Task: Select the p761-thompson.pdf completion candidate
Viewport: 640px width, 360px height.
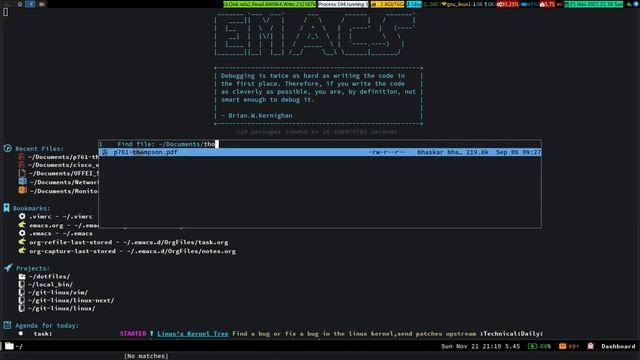Action: 320,152
